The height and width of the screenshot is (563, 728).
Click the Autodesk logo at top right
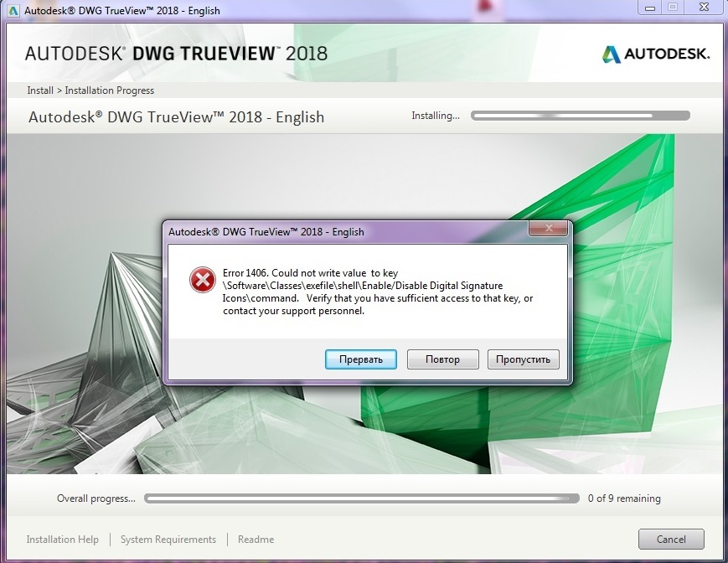coord(656,54)
